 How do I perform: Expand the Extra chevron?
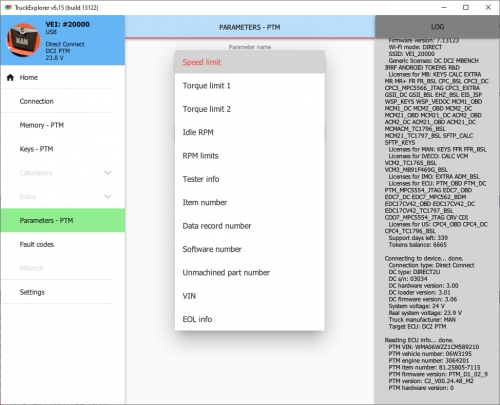coord(107,197)
